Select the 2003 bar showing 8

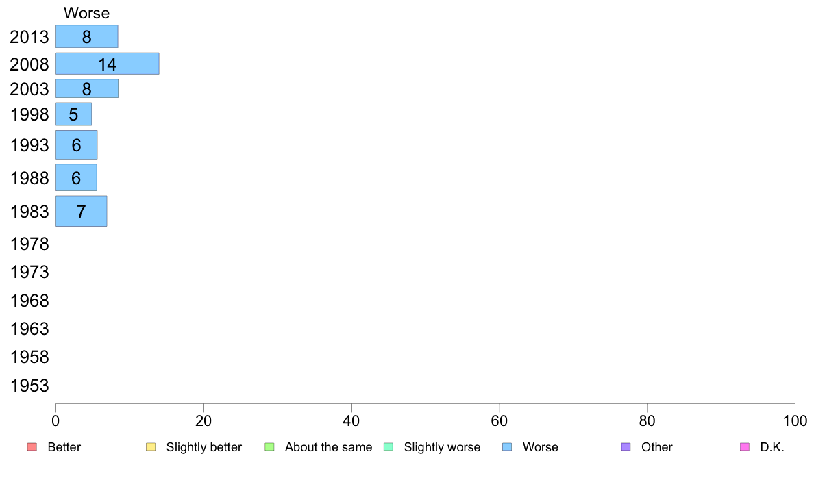(87, 88)
